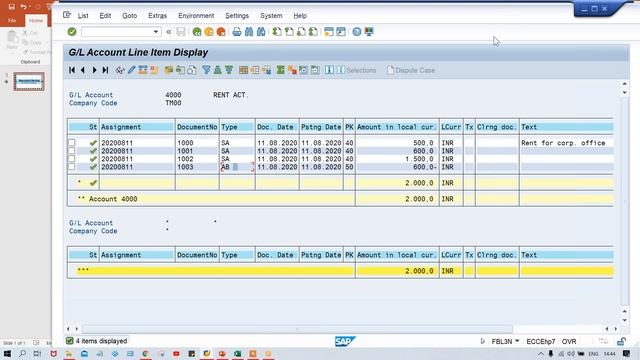Collapse command field with double chevron

point(169,31)
